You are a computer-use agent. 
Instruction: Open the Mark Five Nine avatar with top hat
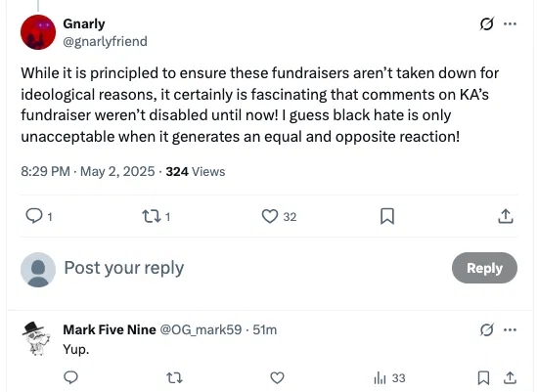pos(37,339)
